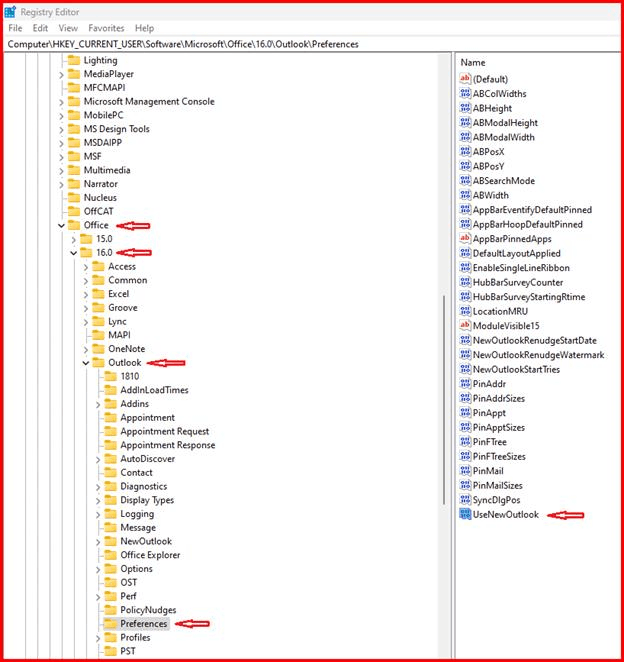624x662 pixels.
Task: Expand the AutoDiscover key
Action: pyautogui.click(x=98, y=459)
